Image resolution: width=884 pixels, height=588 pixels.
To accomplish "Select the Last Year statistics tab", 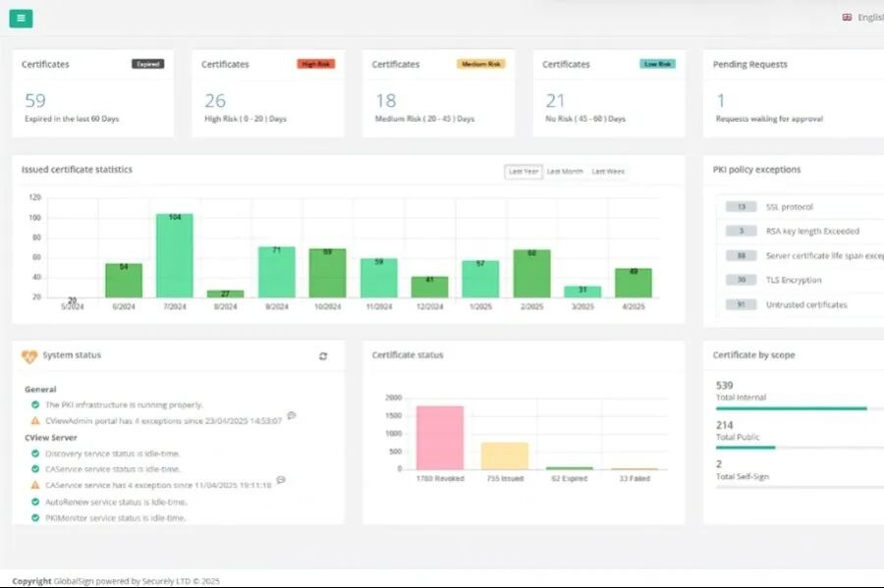I will 524,171.
